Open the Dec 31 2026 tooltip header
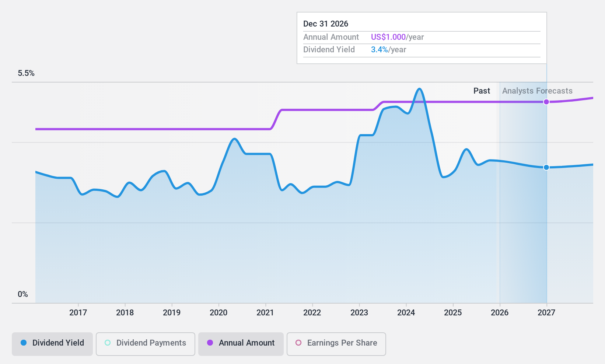 tap(326, 24)
